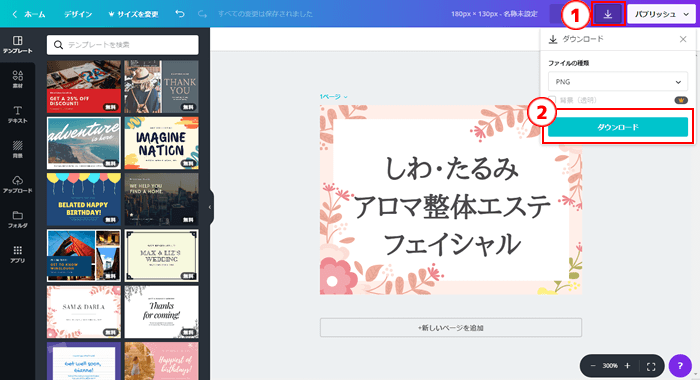The height and width of the screenshot is (380, 700).
Task: Open the フォルダ folder panel
Action: coord(17,219)
